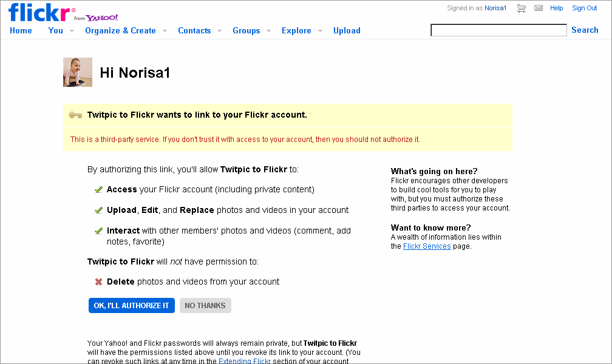Open the mail envelope icon

pyautogui.click(x=539, y=8)
